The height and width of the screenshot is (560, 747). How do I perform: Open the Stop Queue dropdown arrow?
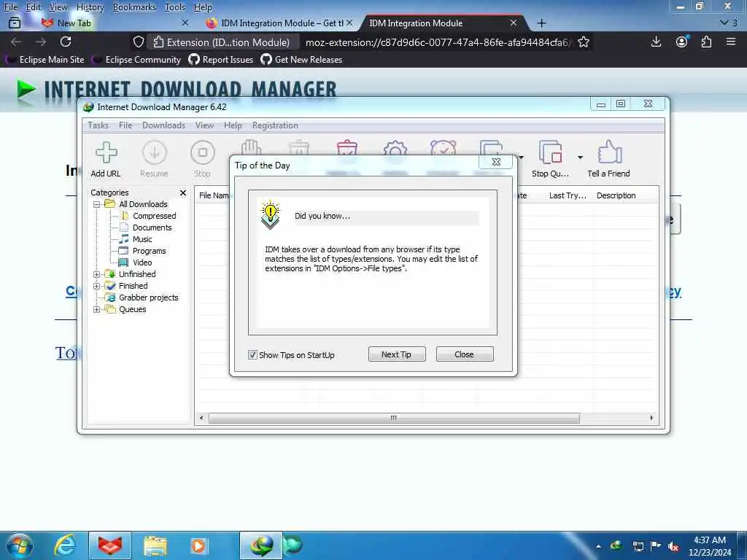tap(580, 157)
